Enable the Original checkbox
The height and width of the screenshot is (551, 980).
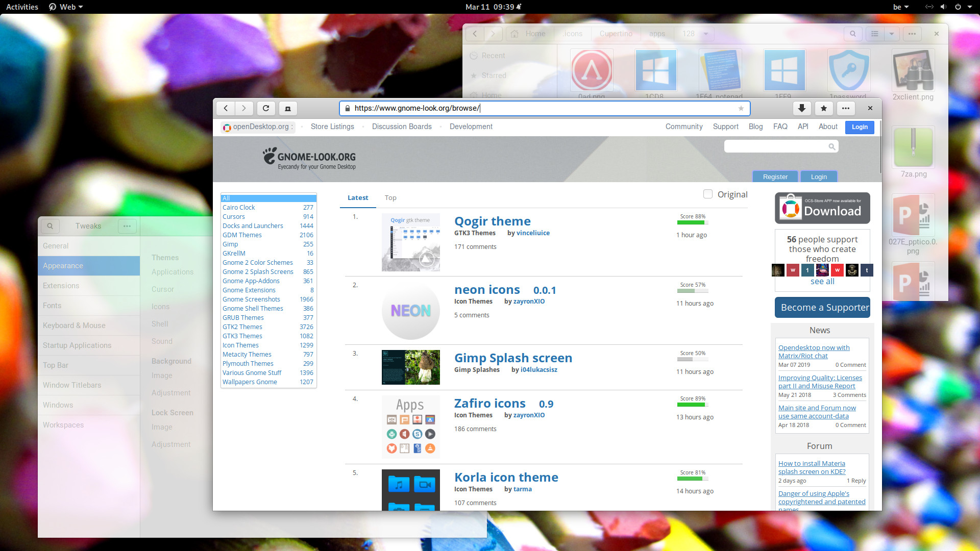[x=708, y=194]
